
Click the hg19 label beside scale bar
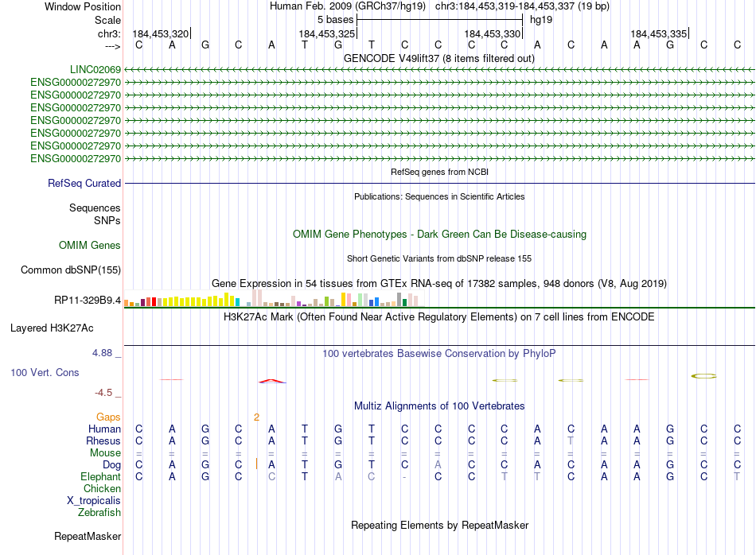[x=541, y=20]
